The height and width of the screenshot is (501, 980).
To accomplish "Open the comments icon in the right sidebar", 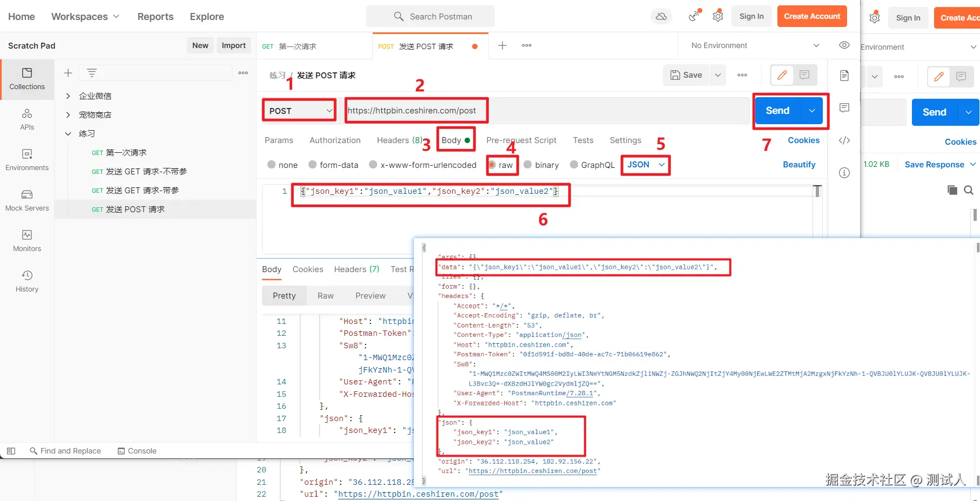I will (x=844, y=108).
